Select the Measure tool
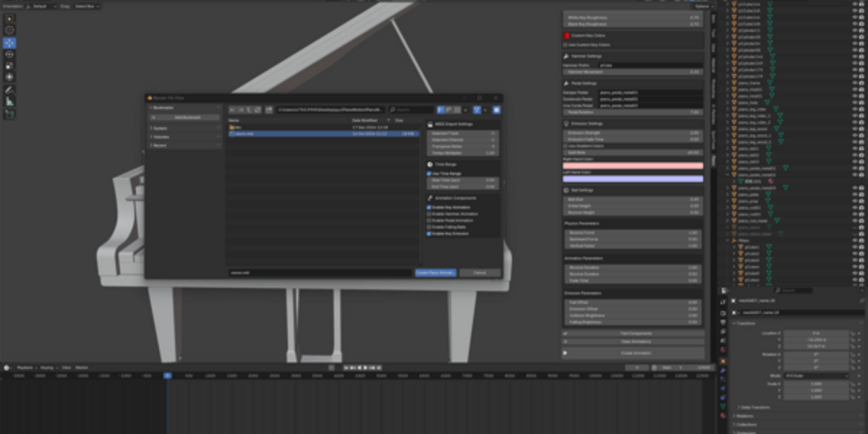This screenshot has width=868, height=434. [x=9, y=101]
